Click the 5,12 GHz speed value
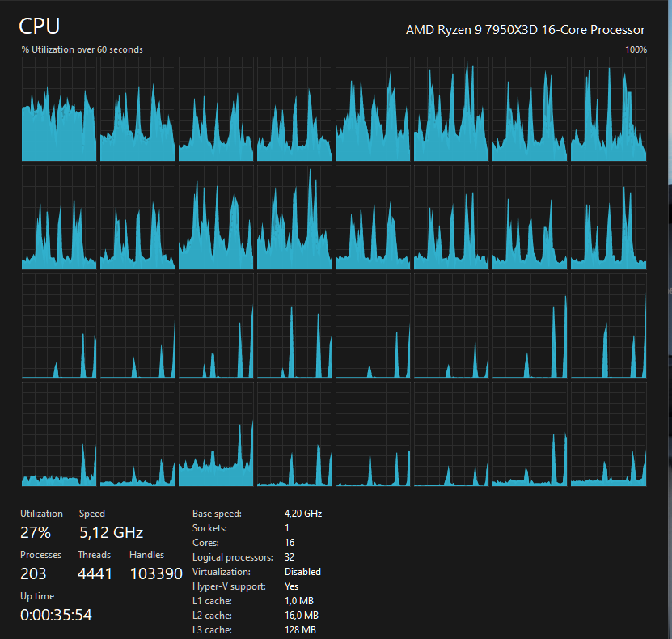This screenshot has width=672, height=639. (112, 532)
